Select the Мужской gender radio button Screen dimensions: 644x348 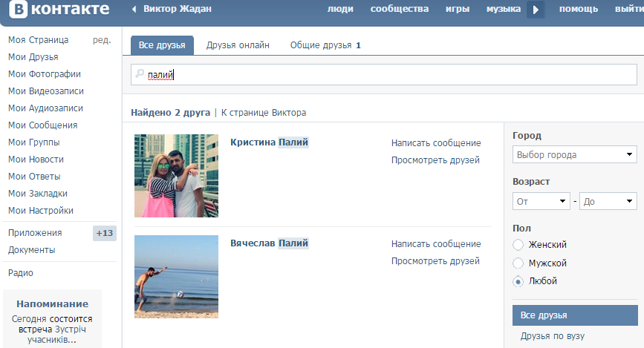pyautogui.click(x=518, y=263)
